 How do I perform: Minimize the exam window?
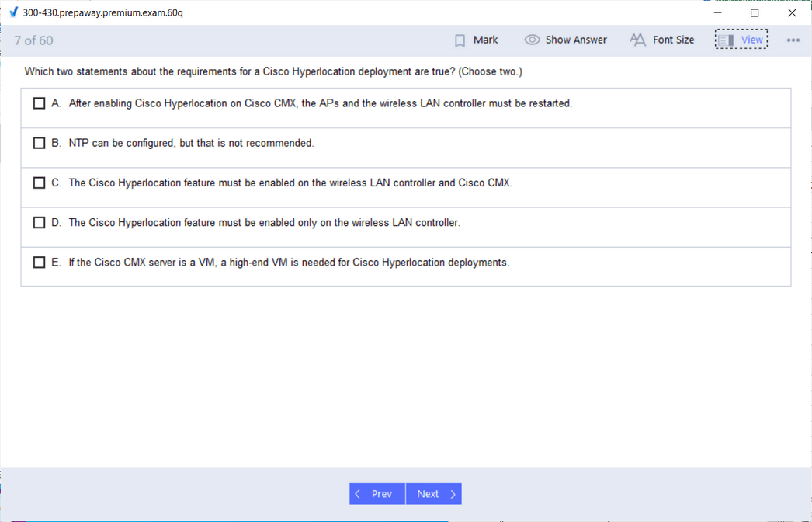[718, 12]
